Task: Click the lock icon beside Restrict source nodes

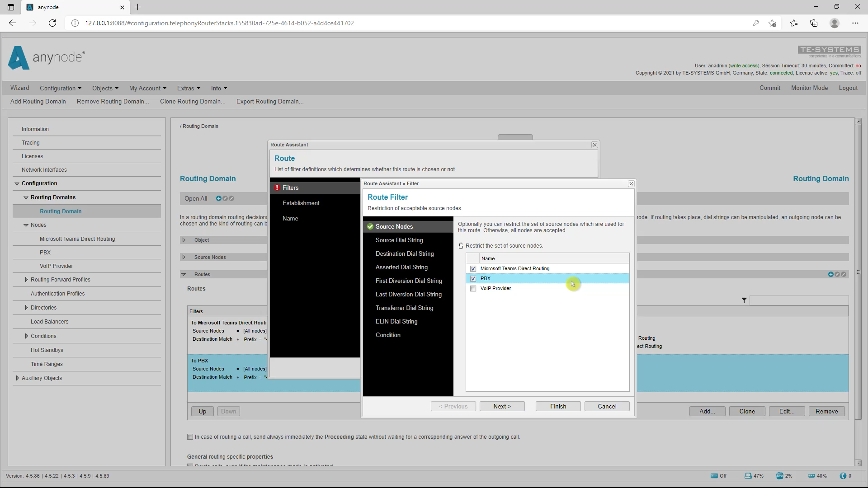Action: click(x=461, y=246)
